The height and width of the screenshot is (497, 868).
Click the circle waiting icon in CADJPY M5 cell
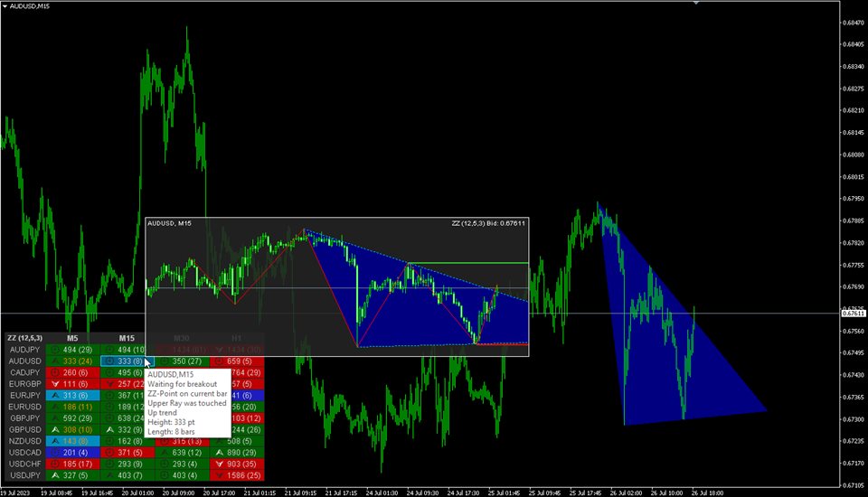click(55, 372)
